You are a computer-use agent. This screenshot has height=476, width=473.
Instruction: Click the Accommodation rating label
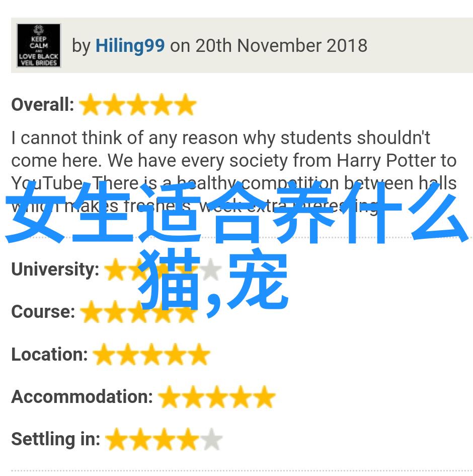[x=82, y=397]
